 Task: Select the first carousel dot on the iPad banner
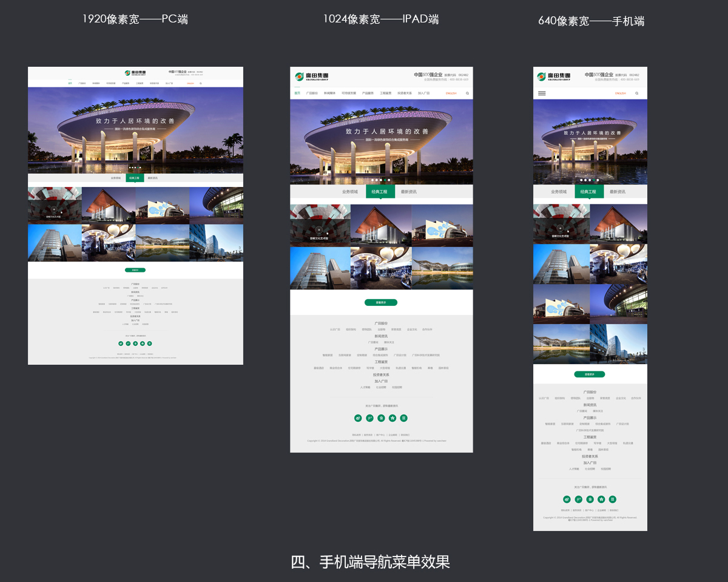371,180
